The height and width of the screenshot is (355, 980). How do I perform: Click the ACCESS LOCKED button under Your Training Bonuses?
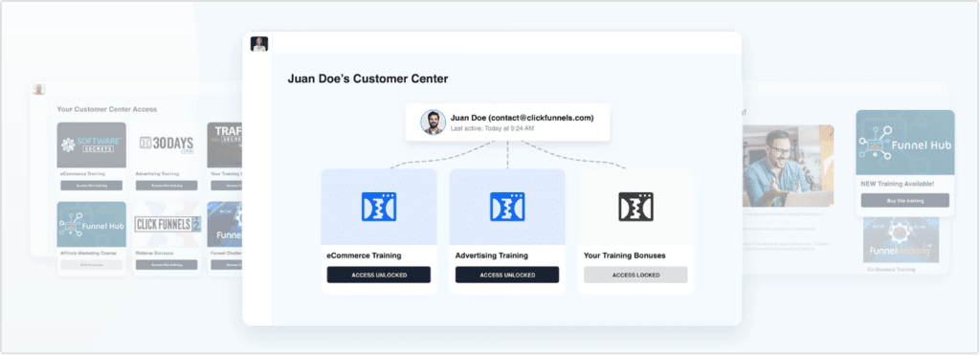coord(635,275)
